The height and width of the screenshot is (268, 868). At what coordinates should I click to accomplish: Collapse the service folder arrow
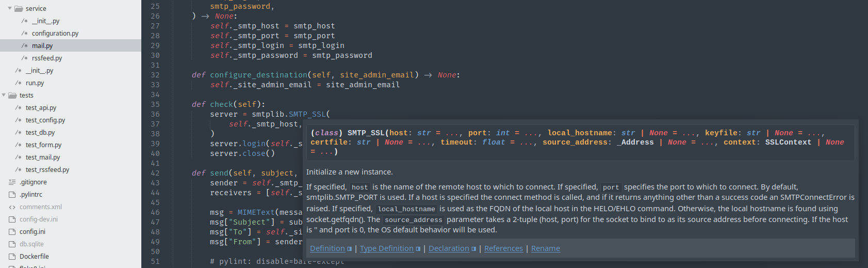10,9
